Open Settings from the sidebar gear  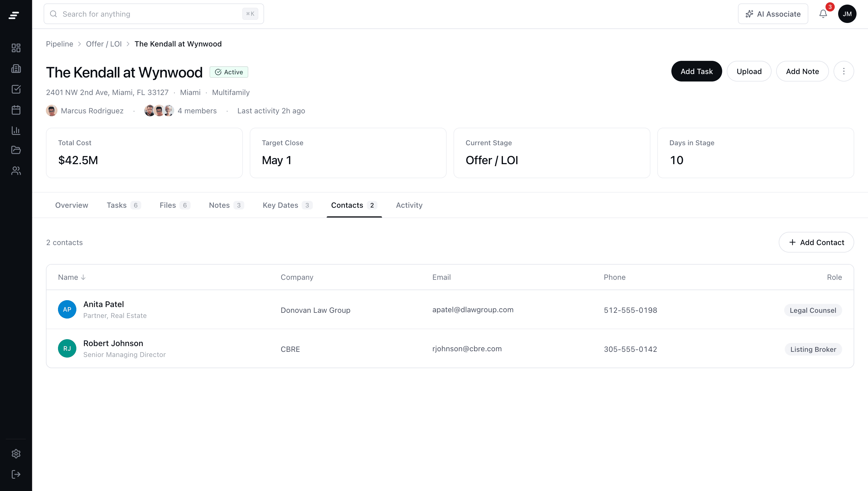(x=16, y=454)
